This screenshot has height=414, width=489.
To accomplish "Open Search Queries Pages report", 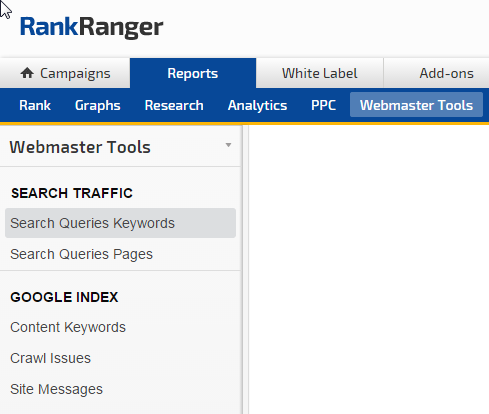I will point(81,254).
